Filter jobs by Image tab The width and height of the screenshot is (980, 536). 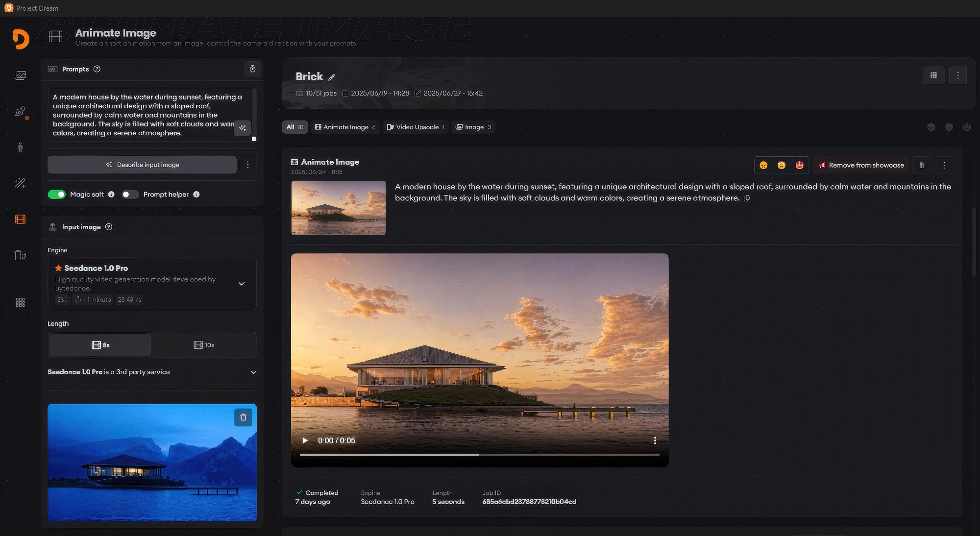[473, 127]
